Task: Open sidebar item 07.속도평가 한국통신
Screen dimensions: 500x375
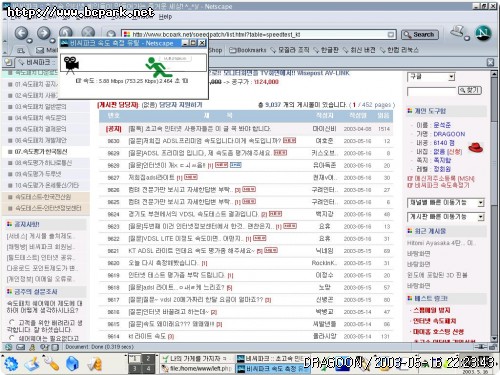Action: pos(41,152)
